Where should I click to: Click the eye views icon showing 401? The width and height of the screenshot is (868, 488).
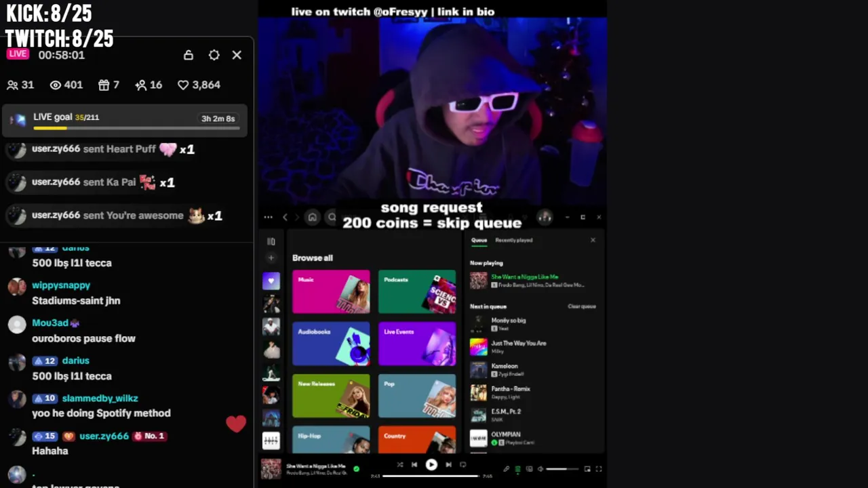point(56,85)
